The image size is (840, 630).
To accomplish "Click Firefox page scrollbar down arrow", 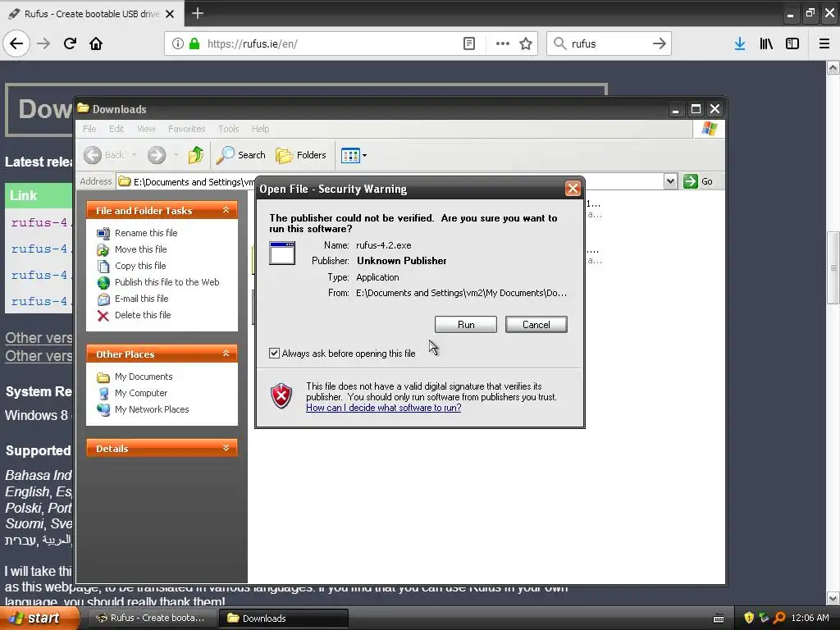I will tap(833, 598).
